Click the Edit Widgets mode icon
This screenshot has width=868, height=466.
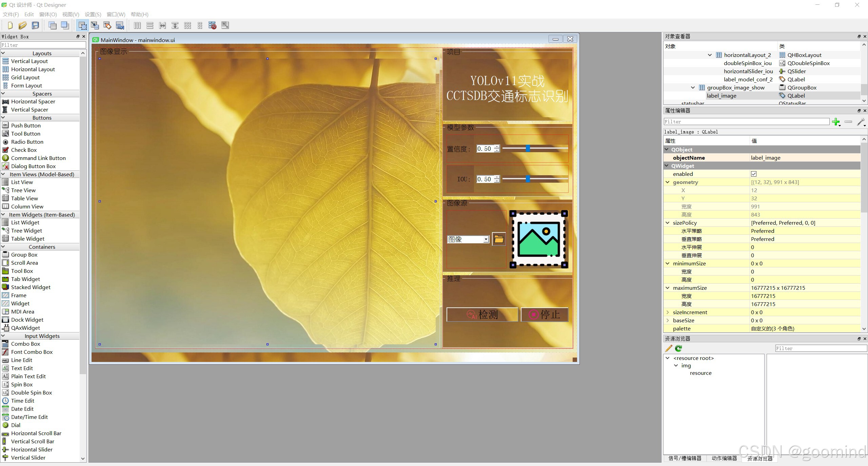pyautogui.click(x=82, y=25)
